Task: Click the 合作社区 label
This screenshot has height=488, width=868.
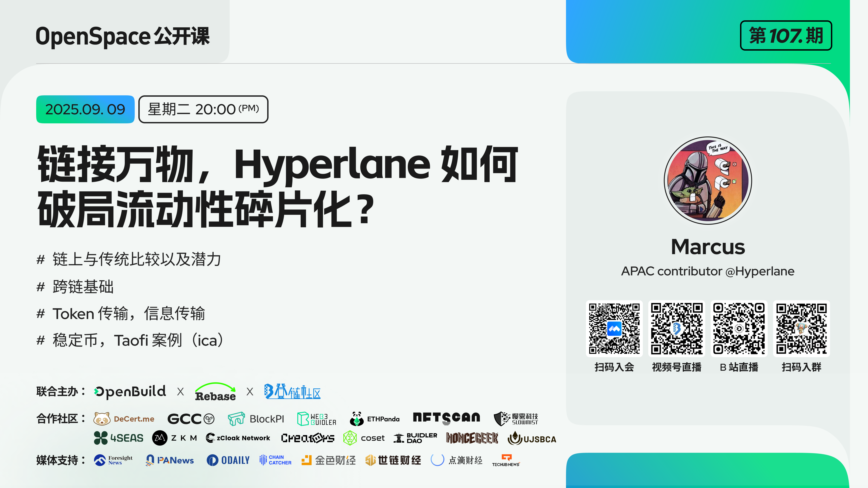Action: click(61, 419)
